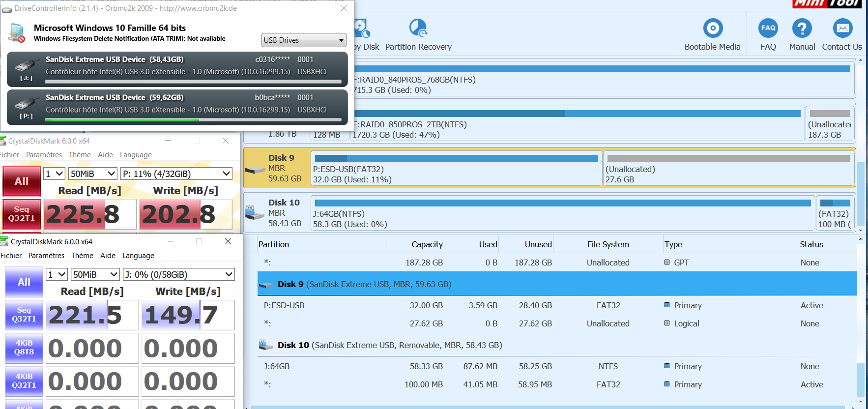Open the Manual help icon
Screen dimensions: 868x409
pyautogui.click(x=802, y=29)
